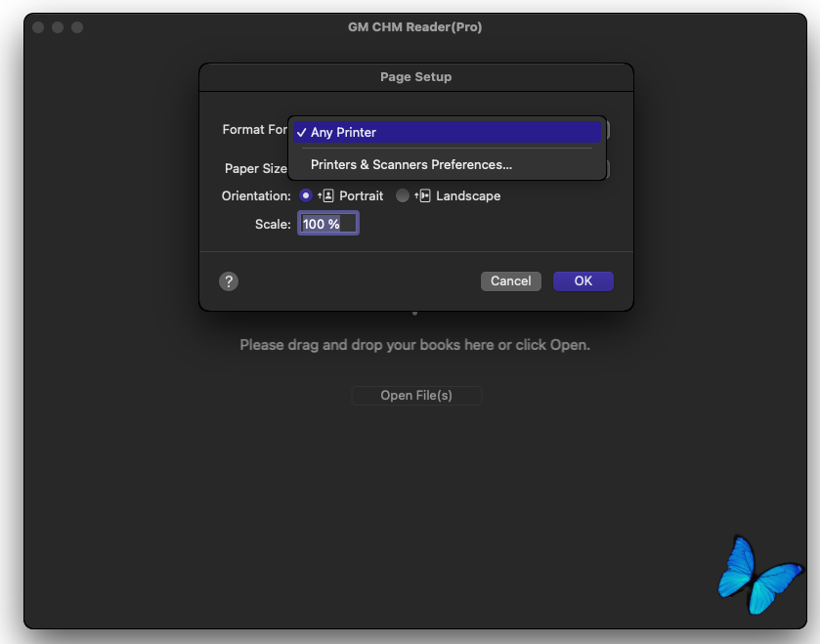Click the Portrait page orientation icon
The width and height of the screenshot is (820, 644).
325,196
